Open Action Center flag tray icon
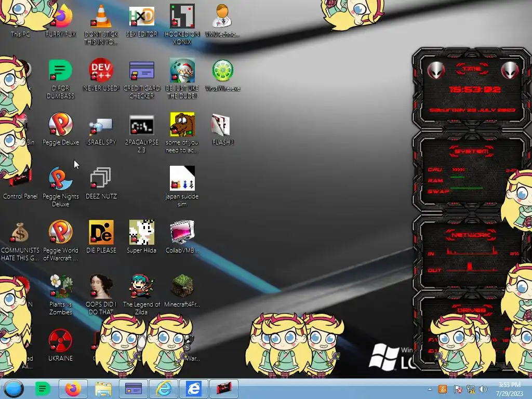 pos(458,389)
